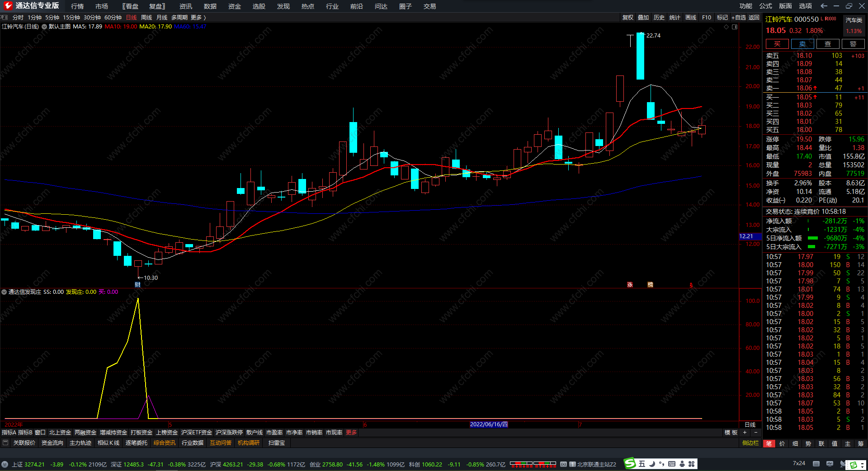Expand the 通达信发现庄 indicator dropdown arrow
This screenshot has height=471, width=868.
[x=4, y=292]
